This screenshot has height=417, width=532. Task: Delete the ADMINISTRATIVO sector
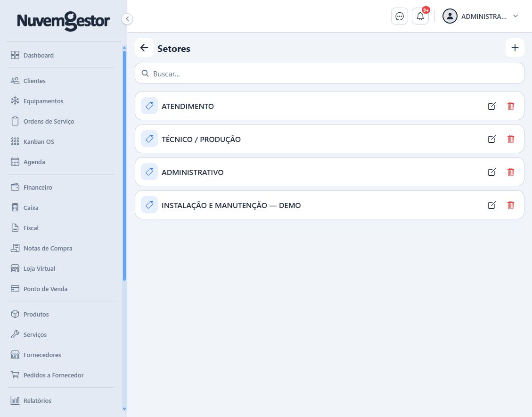(x=511, y=172)
